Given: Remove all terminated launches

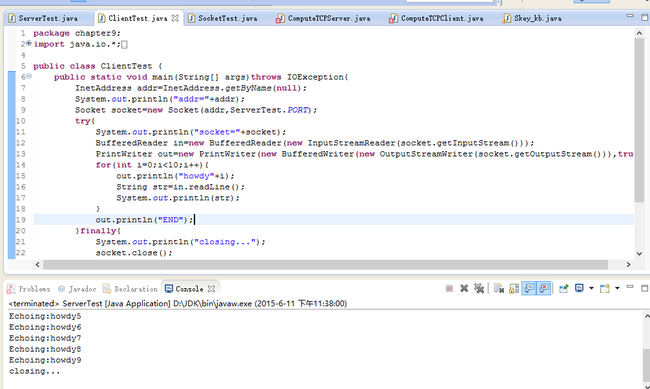Looking at the screenshot, I should 479,288.
